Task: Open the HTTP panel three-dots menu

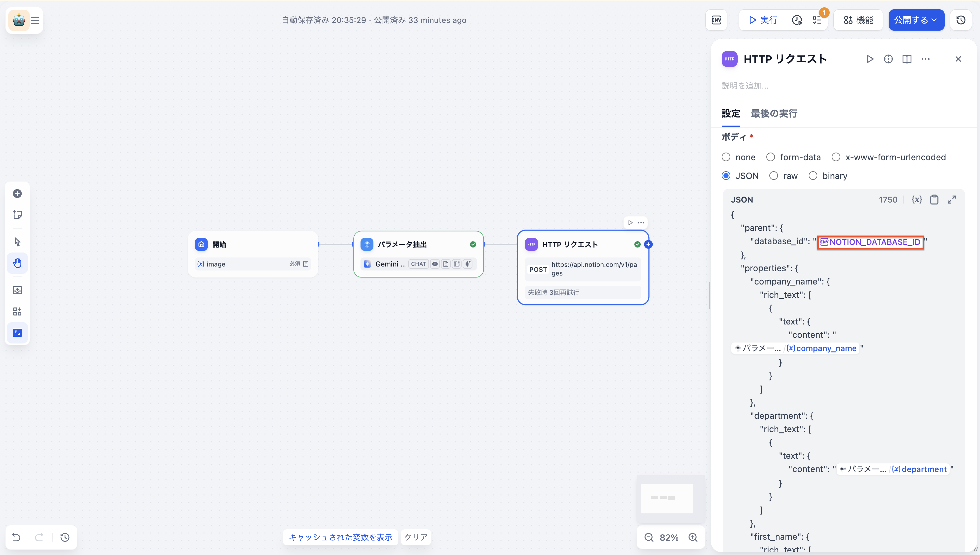Action: tap(925, 59)
